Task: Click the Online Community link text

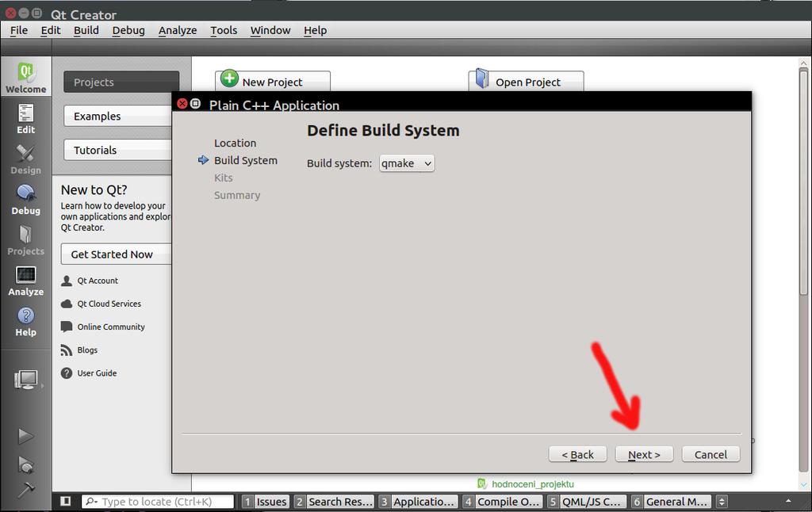Action: click(111, 327)
